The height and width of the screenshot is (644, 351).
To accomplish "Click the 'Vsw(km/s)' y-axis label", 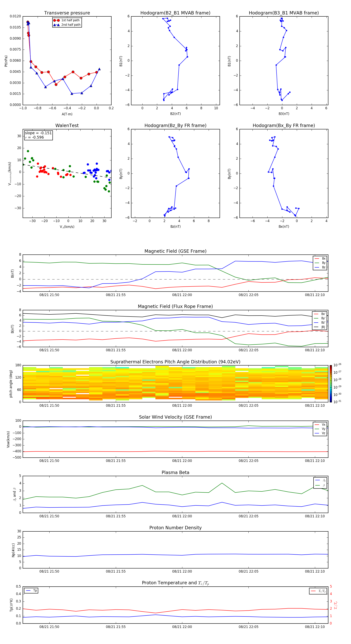I will point(8,439).
